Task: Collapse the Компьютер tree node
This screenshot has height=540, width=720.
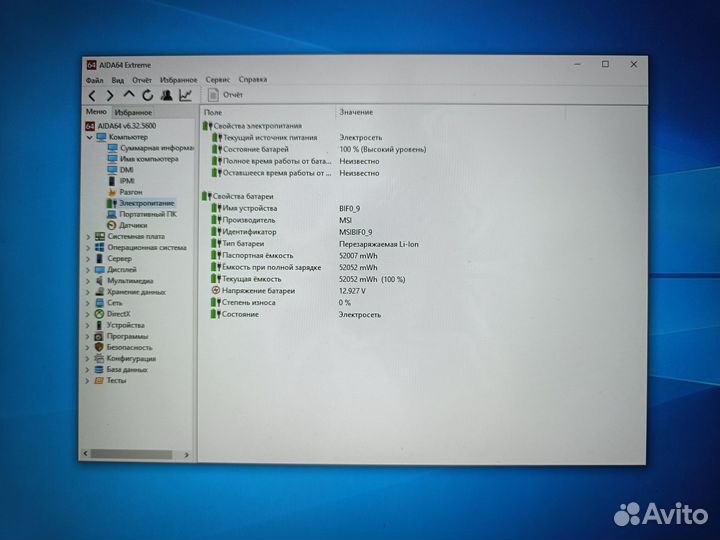Action: (88, 136)
